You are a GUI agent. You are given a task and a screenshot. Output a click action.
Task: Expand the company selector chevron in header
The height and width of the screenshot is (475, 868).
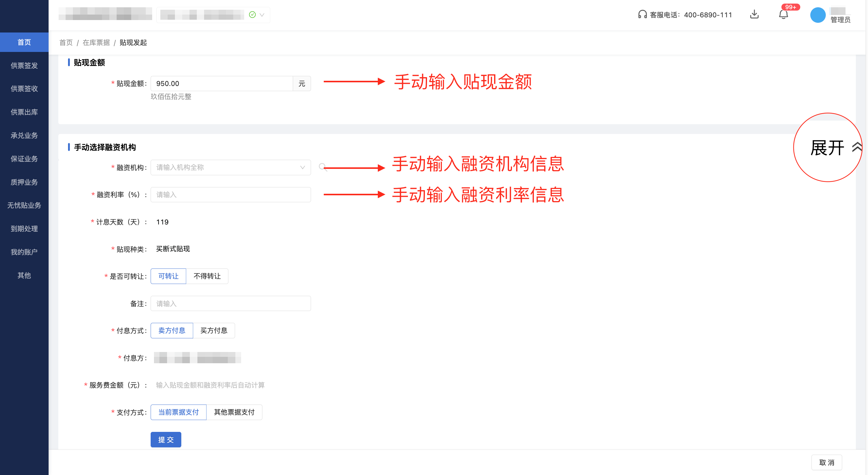[262, 15]
